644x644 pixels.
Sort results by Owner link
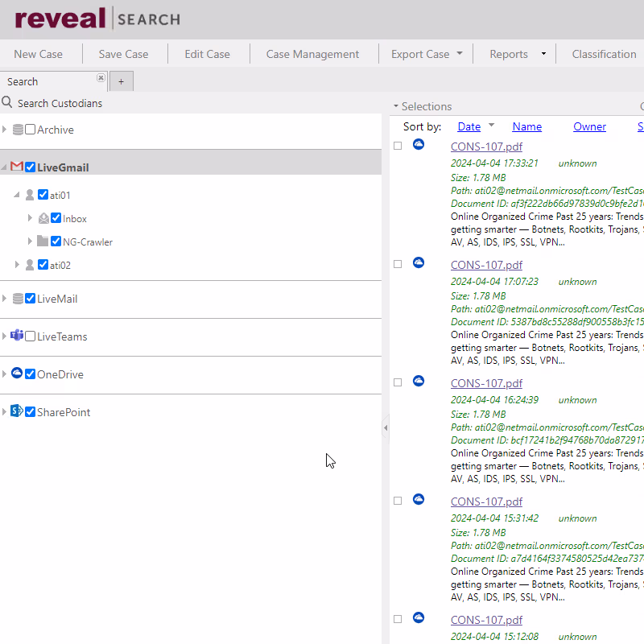coord(589,127)
